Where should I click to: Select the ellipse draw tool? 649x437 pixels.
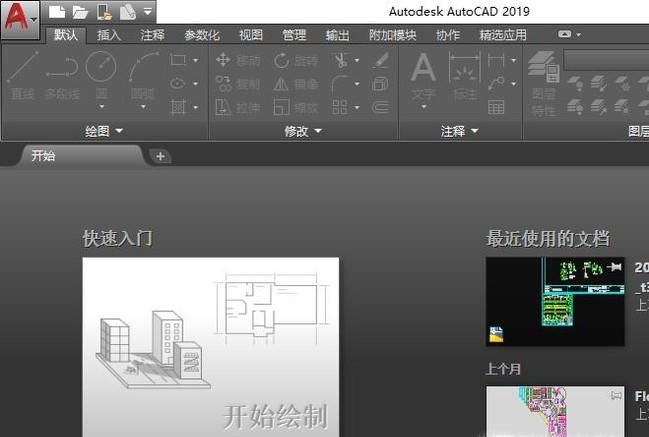coord(178,84)
